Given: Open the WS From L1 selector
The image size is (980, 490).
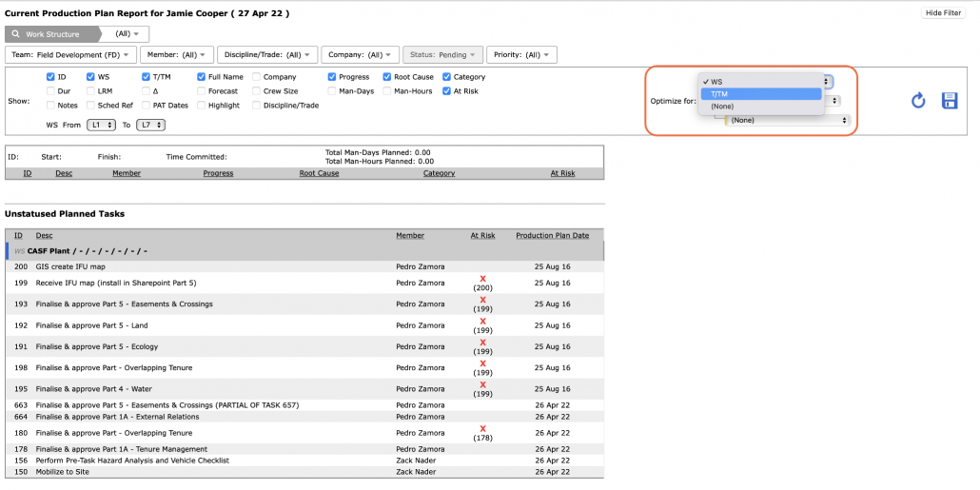Looking at the screenshot, I should click(102, 125).
